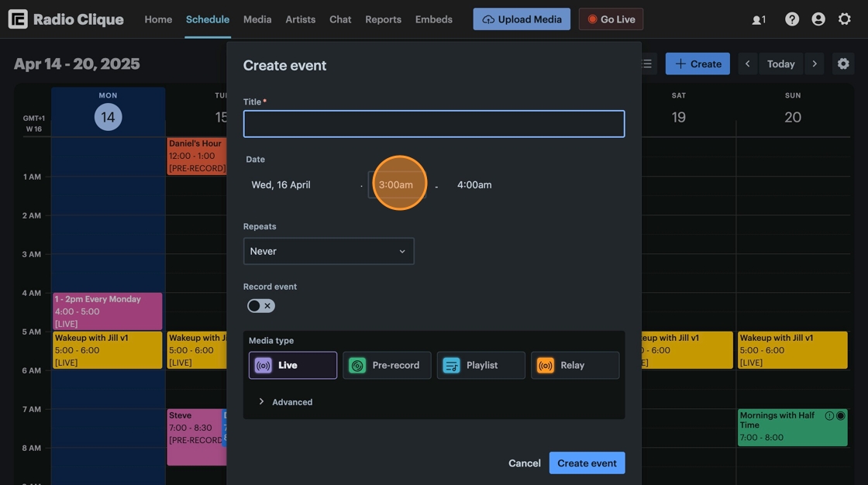Open Monday's Wakeup with Jill v1 event
Screen dimensions: 868x485
point(108,350)
